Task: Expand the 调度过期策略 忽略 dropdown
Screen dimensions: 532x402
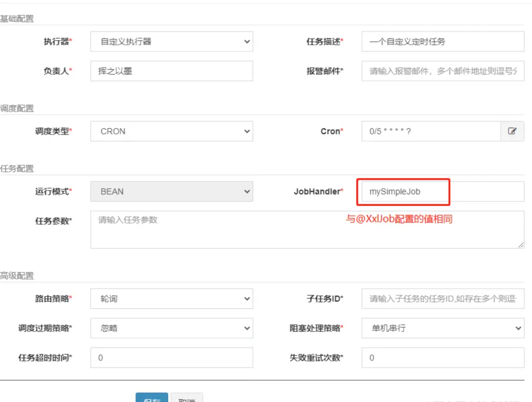Action: pos(172,328)
